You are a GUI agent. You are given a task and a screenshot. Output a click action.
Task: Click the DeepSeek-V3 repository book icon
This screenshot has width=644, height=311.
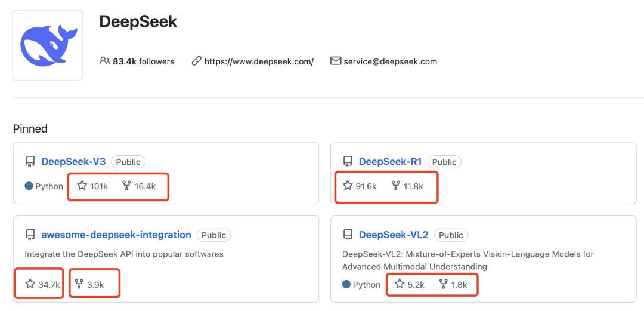coord(30,162)
